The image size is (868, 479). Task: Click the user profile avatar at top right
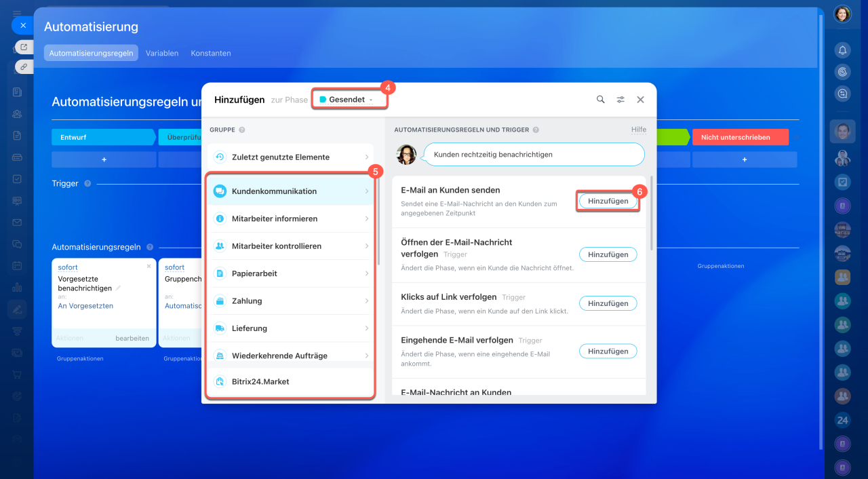coord(842,14)
